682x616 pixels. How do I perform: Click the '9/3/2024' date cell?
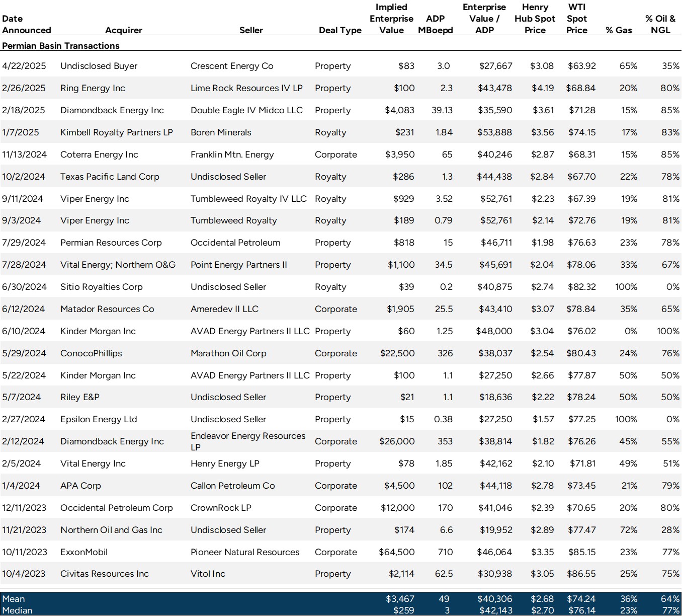(x=21, y=220)
